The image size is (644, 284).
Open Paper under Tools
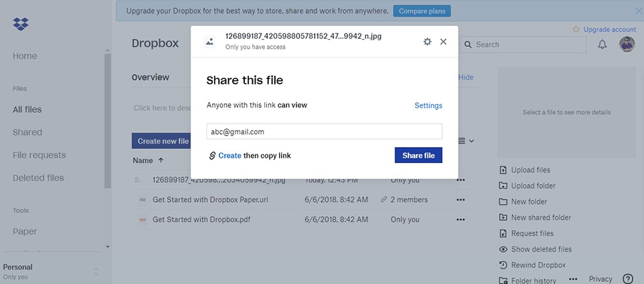click(x=25, y=232)
